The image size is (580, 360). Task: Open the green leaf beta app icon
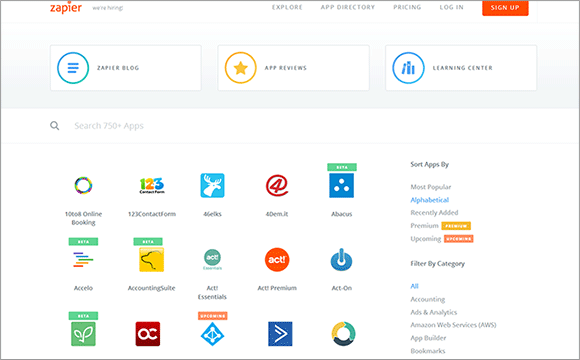pyautogui.click(x=83, y=334)
